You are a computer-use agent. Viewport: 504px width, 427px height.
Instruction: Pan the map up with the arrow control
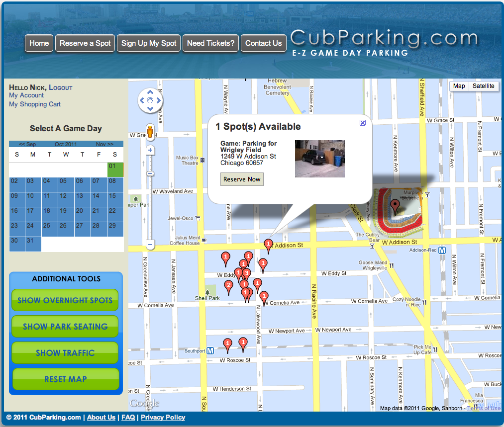[150, 92]
